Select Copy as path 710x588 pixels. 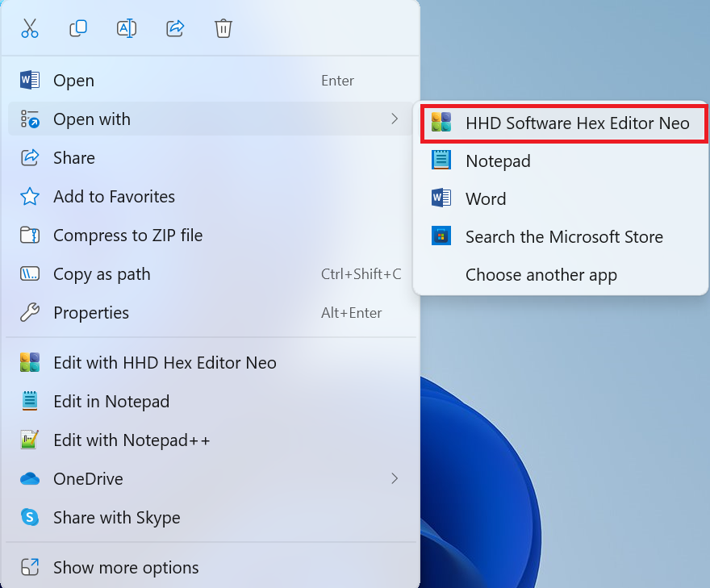[211, 274]
